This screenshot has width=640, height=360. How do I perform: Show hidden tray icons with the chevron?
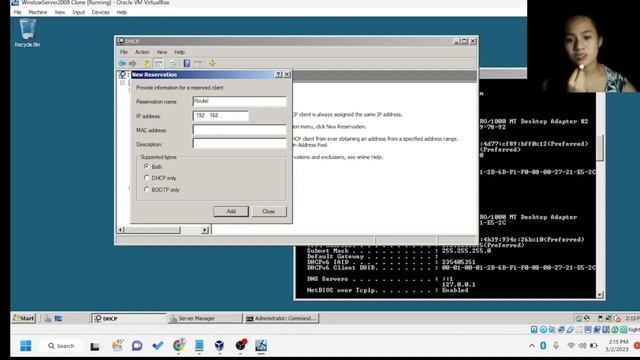pyautogui.click(x=531, y=346)
